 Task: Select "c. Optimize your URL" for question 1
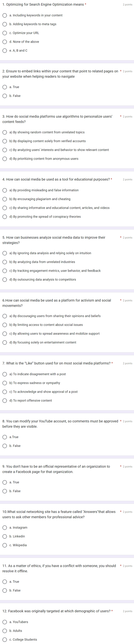coord(5,33)
